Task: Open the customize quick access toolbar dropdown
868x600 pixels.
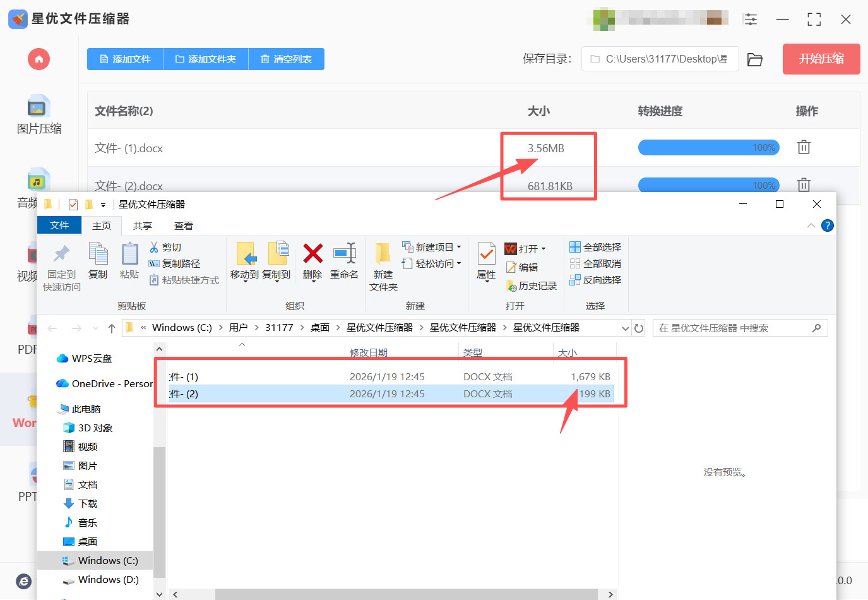Action: pyautogui.click(x=103, y=205)
